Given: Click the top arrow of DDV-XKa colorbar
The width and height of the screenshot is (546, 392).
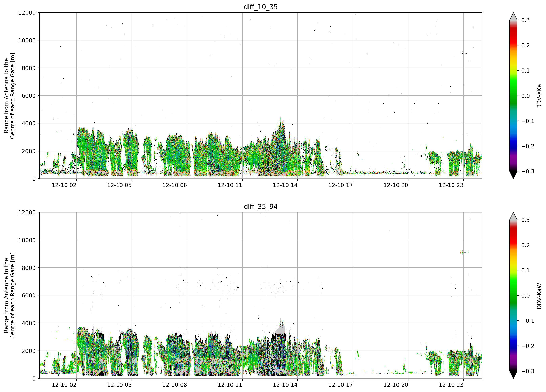Looking at the screenshot, I should coord(513,16).
